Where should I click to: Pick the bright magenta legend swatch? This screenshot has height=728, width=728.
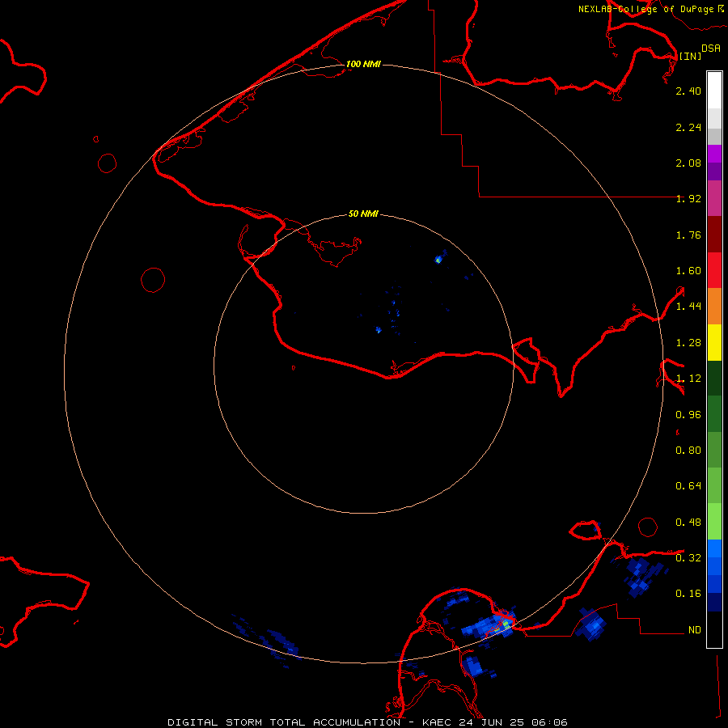point(714,154)
